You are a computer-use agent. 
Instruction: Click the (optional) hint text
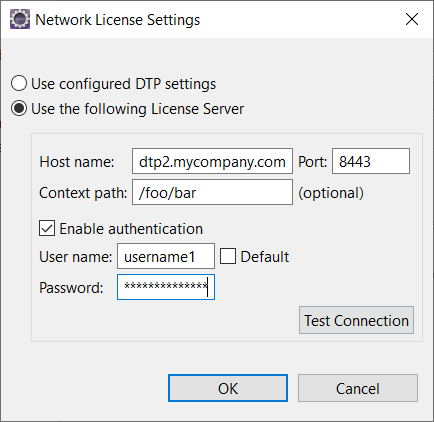point(331,193)
